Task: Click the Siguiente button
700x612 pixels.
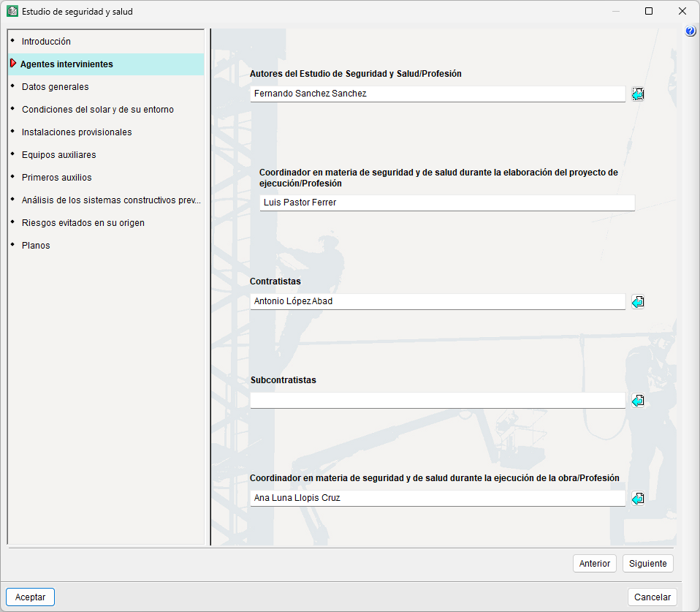Action: 648,564
